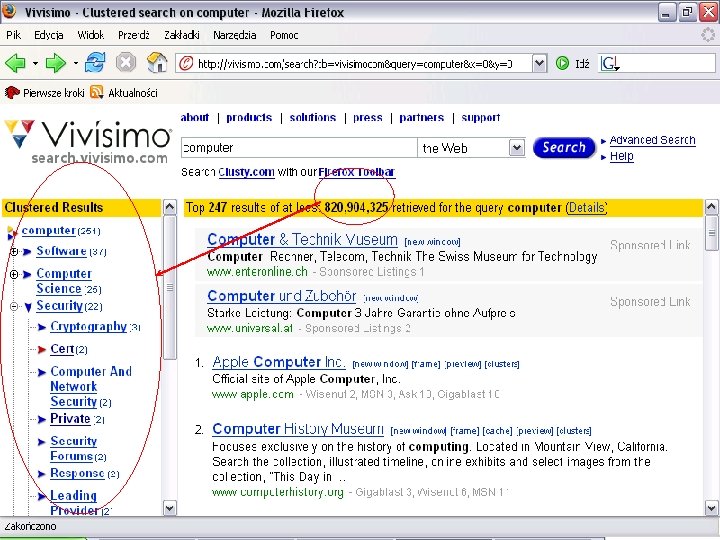Select the Security Forums cluster
Image resolution: width=720 pixels, height=540 pixels.
pos(73,449)
